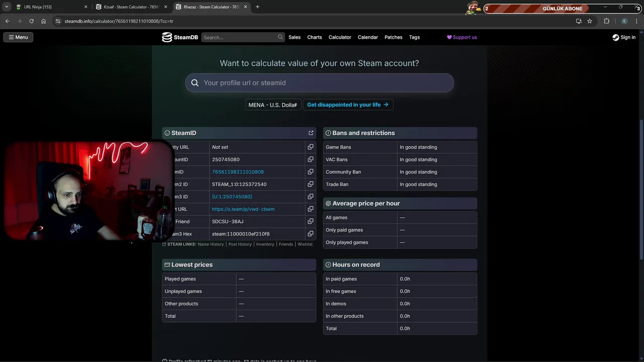Click Support us link

(462, 37)
